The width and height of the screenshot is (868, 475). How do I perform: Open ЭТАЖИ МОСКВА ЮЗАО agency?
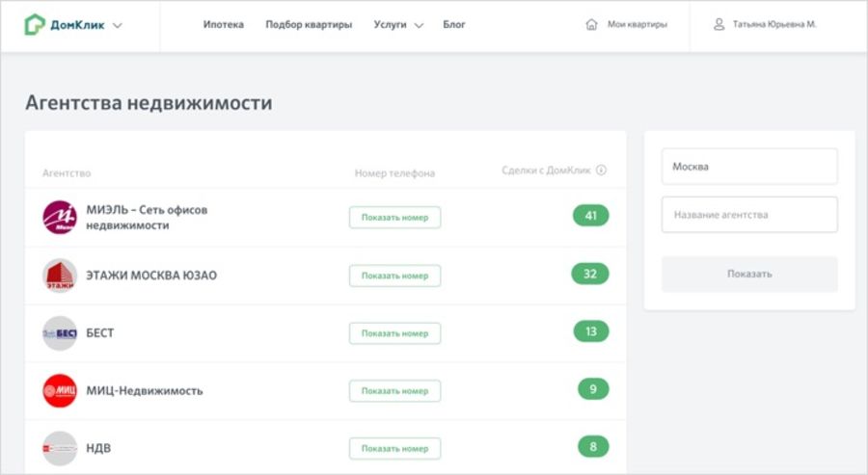click(151, 276)
